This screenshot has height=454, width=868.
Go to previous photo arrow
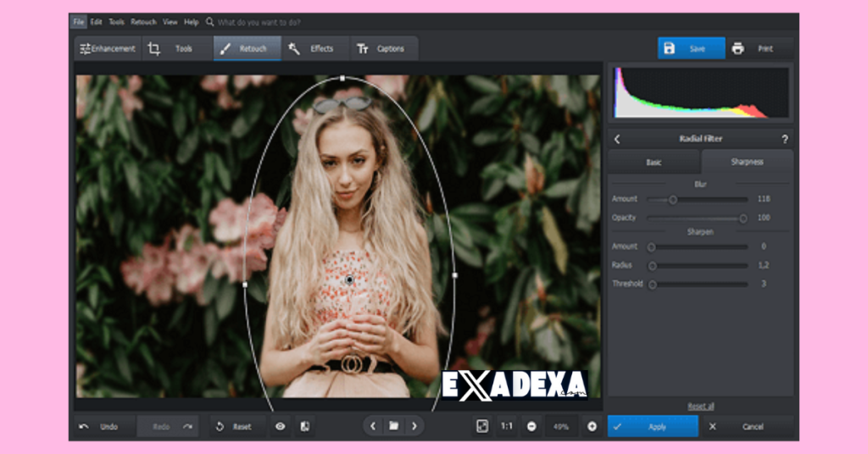pos(373,426)
